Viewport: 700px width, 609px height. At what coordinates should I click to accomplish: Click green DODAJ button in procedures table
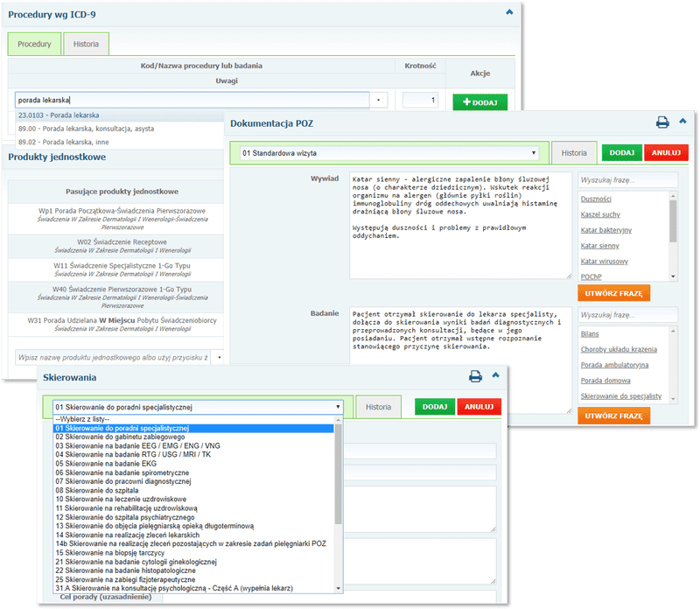479,102
